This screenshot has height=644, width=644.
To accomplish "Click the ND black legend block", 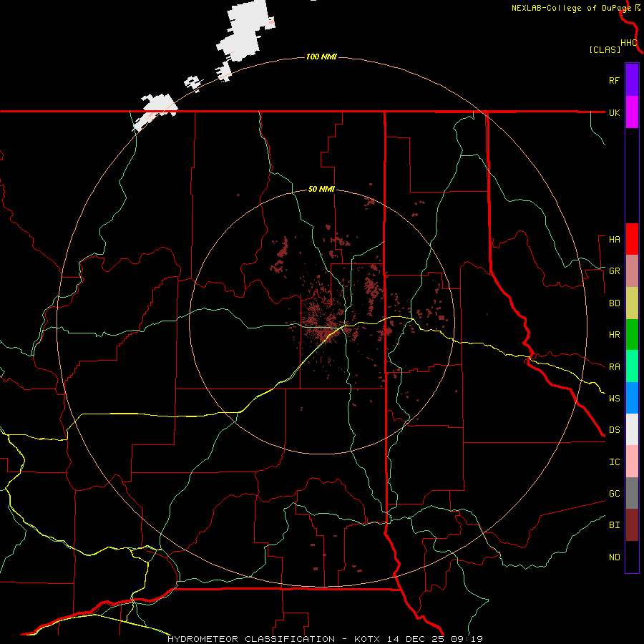I will pyautogui.click(x=632, y=557).
